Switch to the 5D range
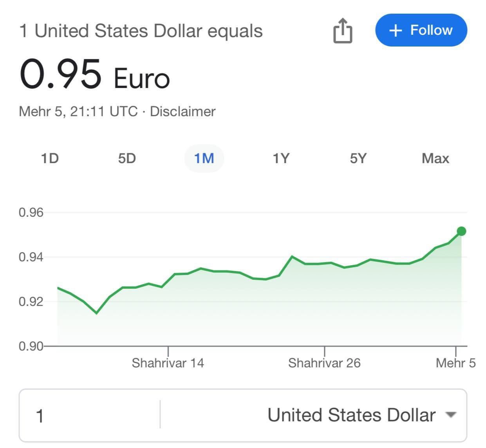This screenshot has width=486, height=448. [127, 158]
